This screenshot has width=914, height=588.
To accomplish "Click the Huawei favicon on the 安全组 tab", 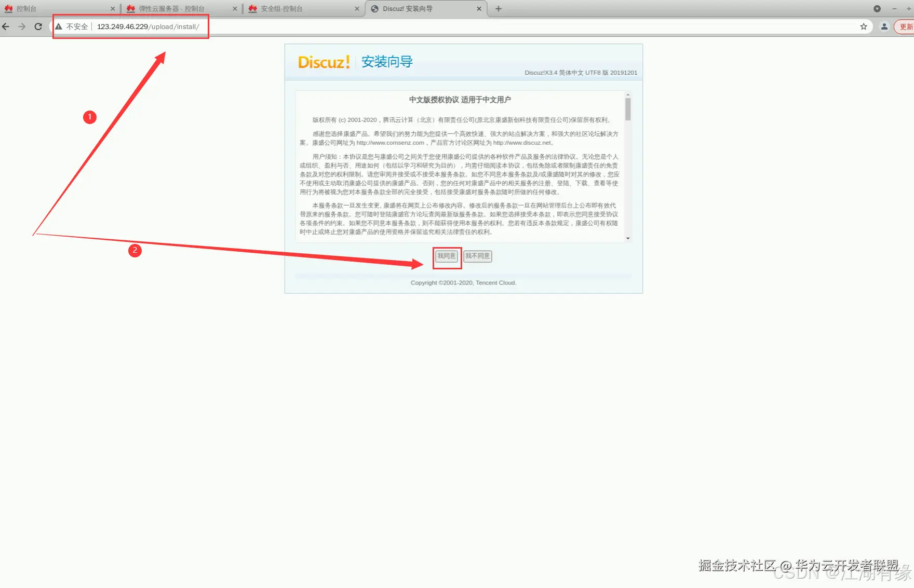I will pyautogui.click(x=252, y=9).
